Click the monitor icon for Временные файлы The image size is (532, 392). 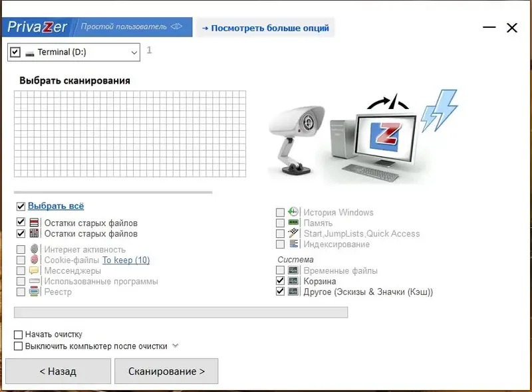click(293, 270)
